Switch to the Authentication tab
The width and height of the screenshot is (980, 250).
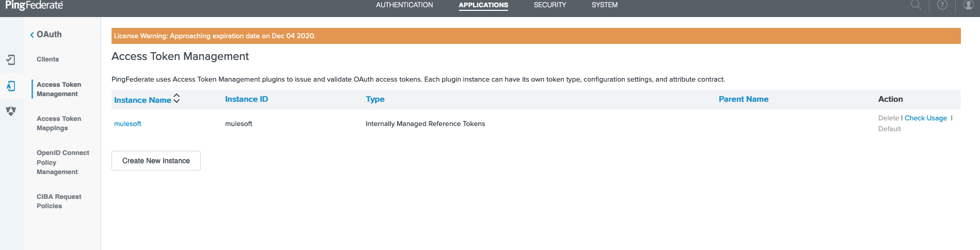tap(404, 5)
